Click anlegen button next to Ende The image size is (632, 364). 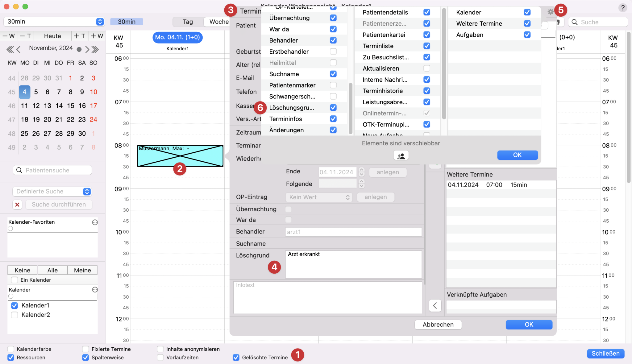pyautogui.click(x=388, y=172)
